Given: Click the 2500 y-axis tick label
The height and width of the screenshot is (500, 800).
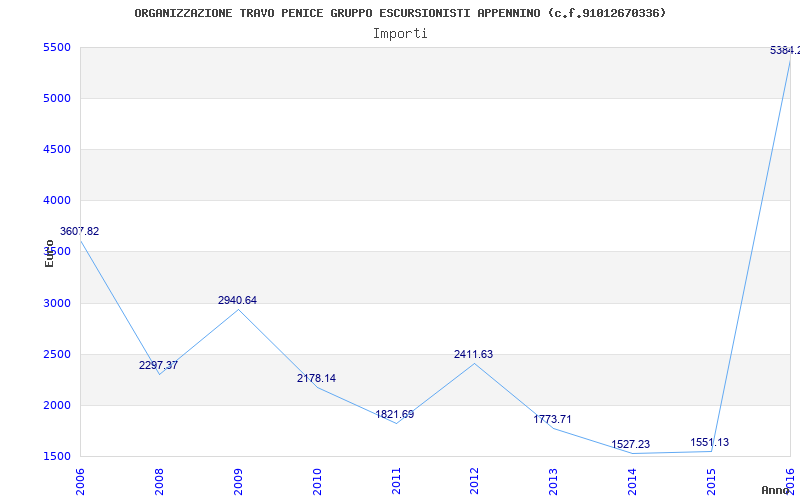Looking at the screenshot, I should tap(56, 354).
